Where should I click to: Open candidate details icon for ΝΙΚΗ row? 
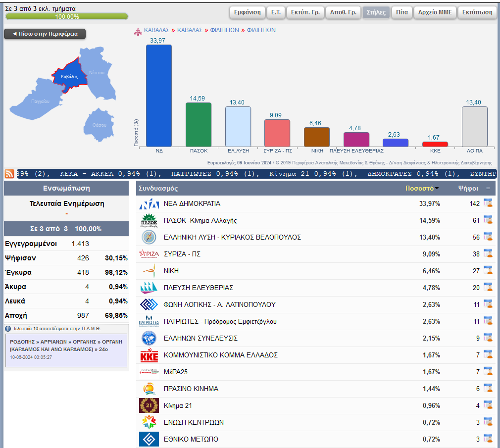(x=488, y=271)
